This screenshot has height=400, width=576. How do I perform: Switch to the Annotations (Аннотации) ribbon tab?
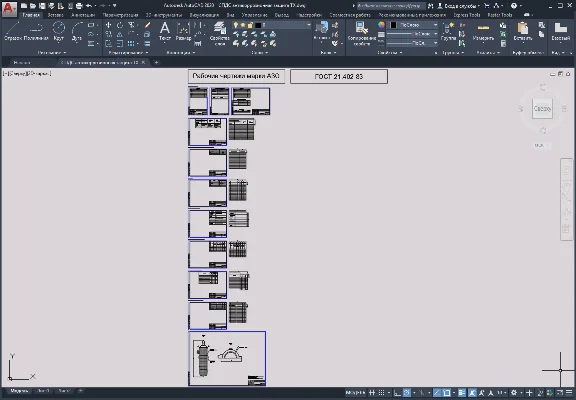pos(83,15)
